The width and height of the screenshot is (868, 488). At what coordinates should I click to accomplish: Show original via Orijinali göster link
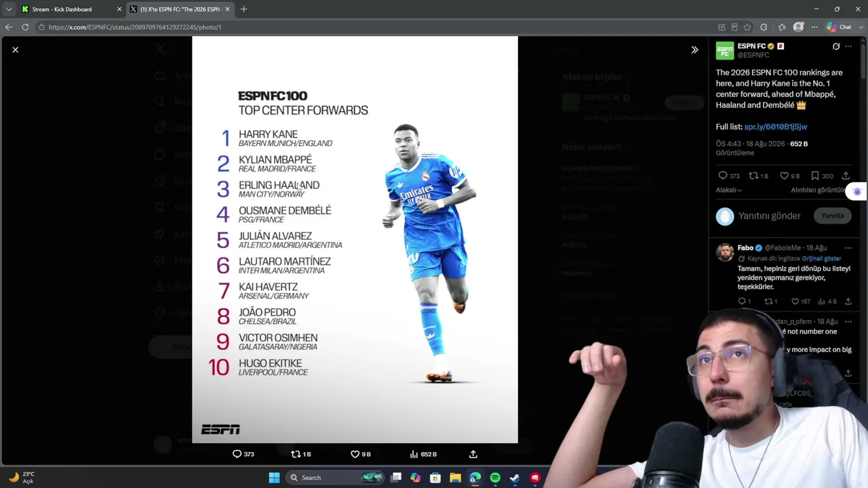coord(821,258)
